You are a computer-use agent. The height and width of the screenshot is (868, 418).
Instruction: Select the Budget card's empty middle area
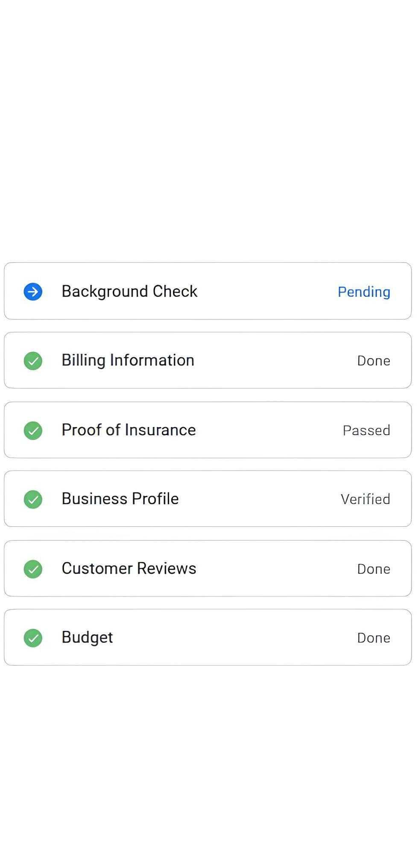click(x=235, y=637)
